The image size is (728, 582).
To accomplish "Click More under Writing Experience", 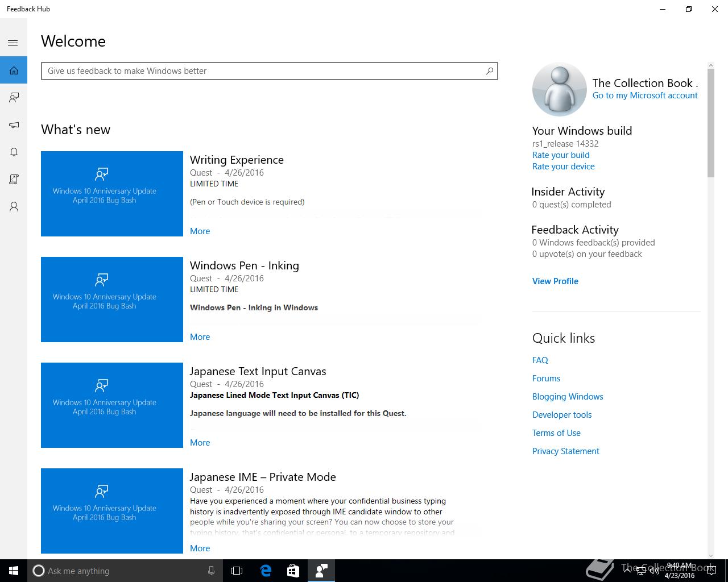I will click(x=200, y=231).
